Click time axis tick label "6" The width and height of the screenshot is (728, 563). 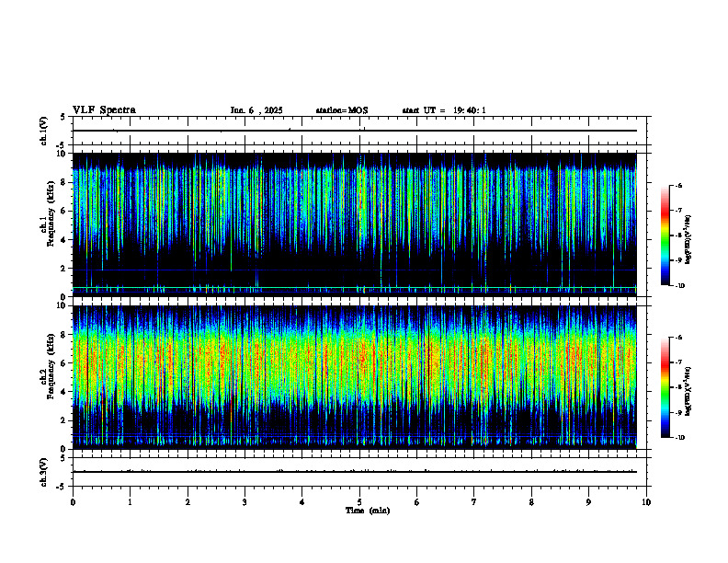[417, 502]
